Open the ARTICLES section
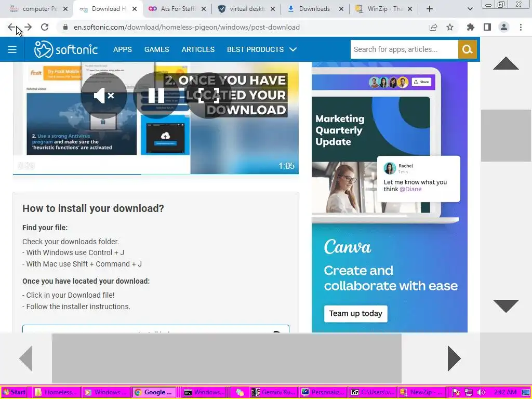Viewport: 532px width, 399px height. point(198,49)
